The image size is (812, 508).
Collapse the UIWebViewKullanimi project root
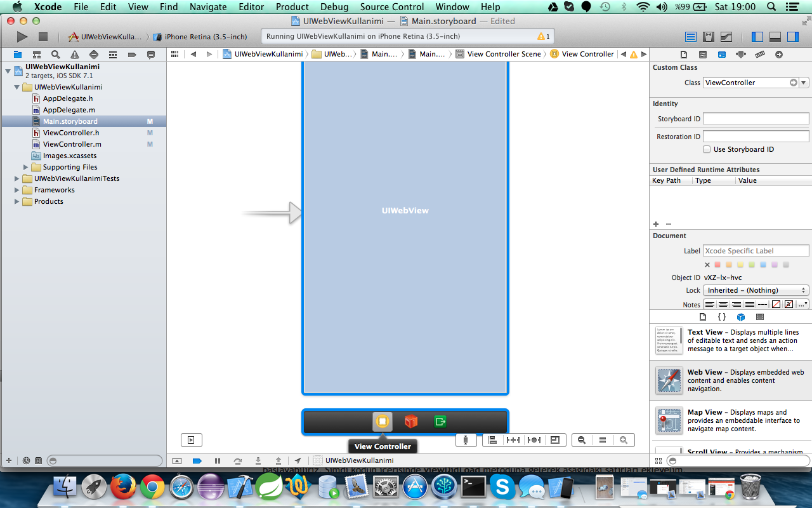click(7, 70)
